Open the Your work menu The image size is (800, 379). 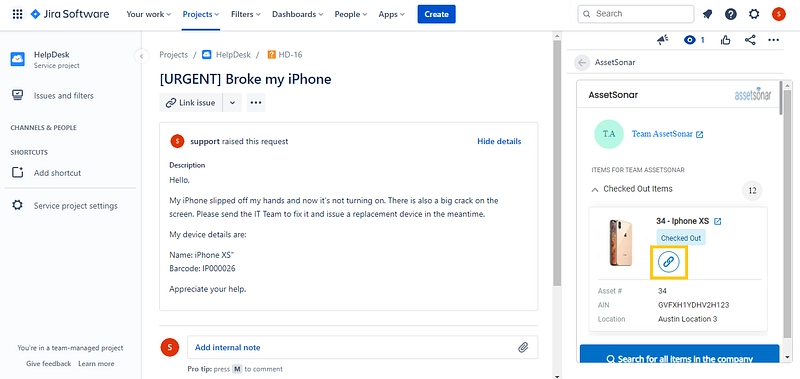(x=148, y=14)
